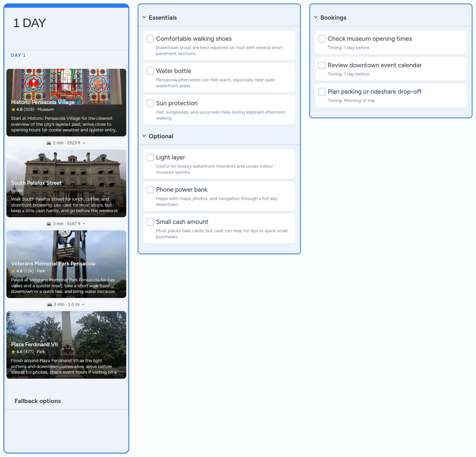476x457 pixels.
Task: Click car icon beside 3 min 5167 ft
Action: click(x=49, y=224)
